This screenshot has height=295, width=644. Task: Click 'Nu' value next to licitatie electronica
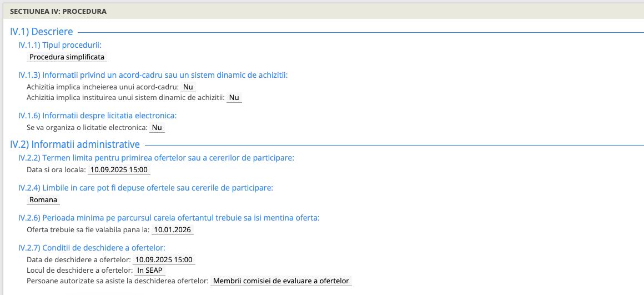(x=157, y=128)
